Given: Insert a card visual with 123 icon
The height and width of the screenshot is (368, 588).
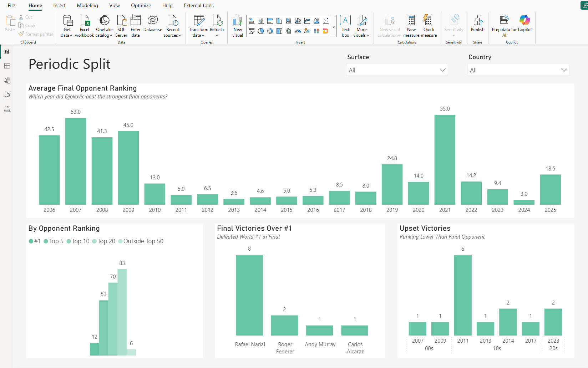Looking at the screenshot, I should tap(307, 31).
